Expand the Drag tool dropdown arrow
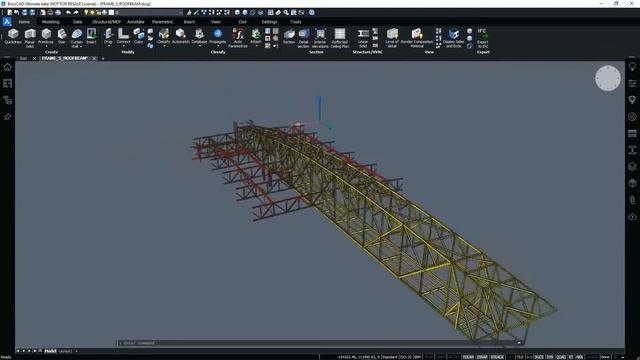Viewport: 640px width, 360px height. point(109,46)
